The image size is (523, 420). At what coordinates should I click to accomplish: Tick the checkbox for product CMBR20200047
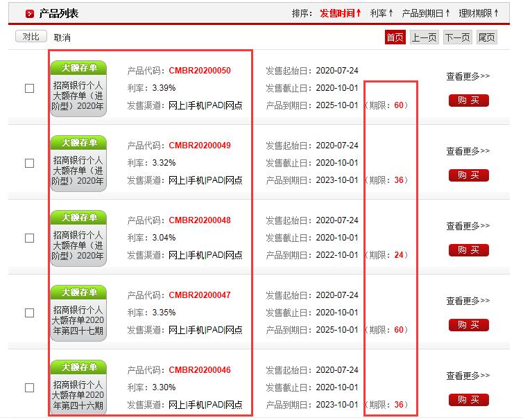[30, 313]
